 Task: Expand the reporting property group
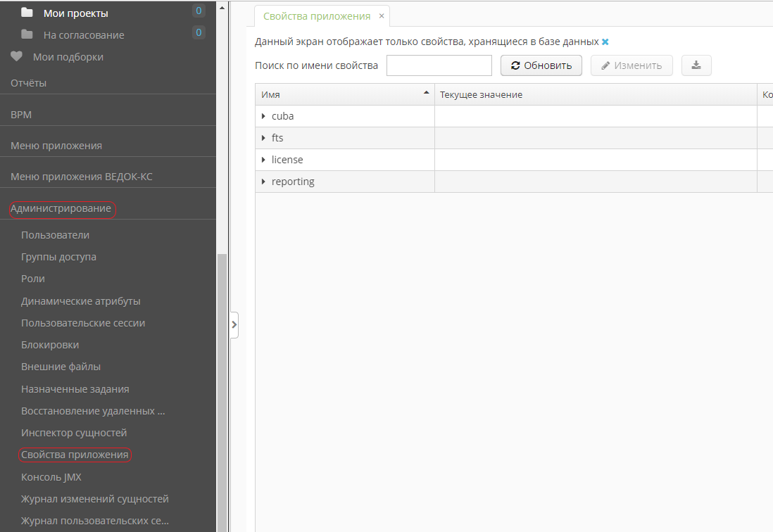tap(263, 182)
